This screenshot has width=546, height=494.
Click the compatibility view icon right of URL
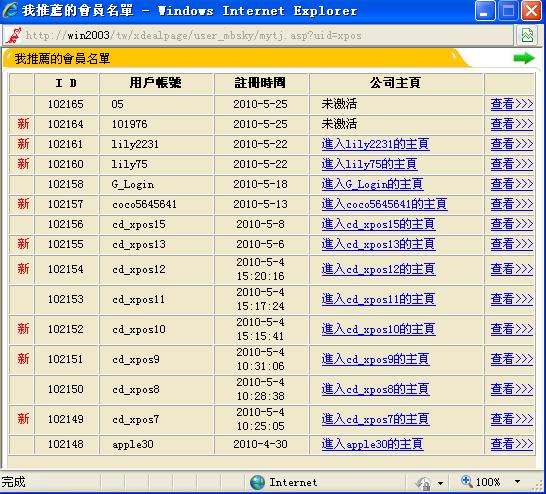tap(527, 36)
